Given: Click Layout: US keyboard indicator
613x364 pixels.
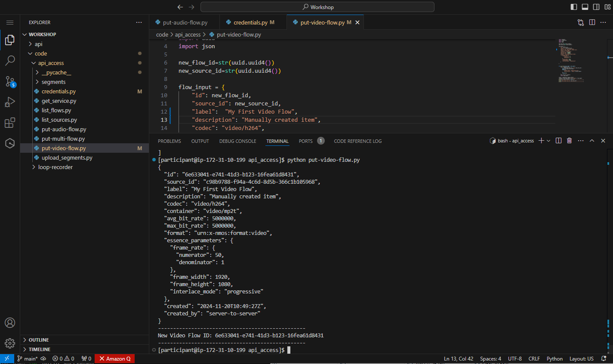Looking at the screenshot, I should tap(582, 359).
